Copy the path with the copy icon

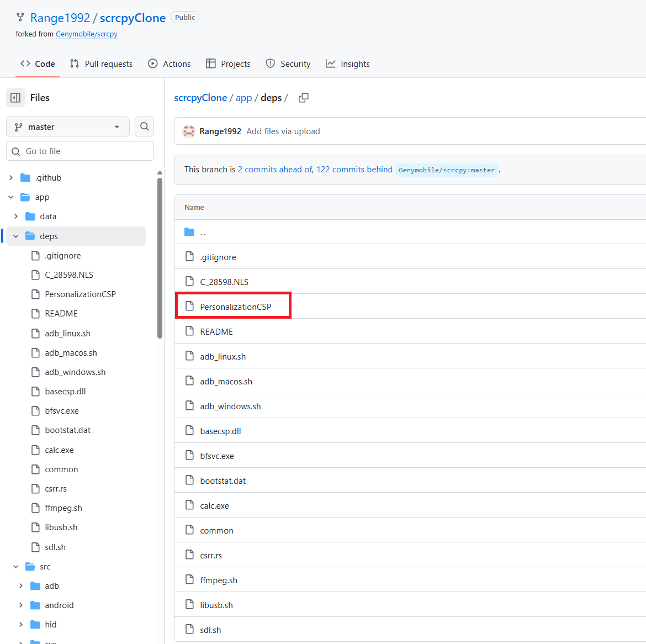(304, 98)
